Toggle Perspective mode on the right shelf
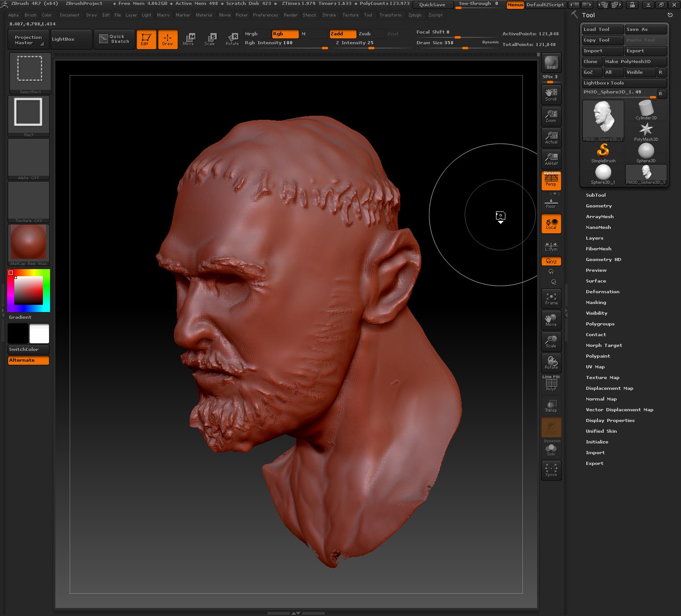 click(551, 180)
